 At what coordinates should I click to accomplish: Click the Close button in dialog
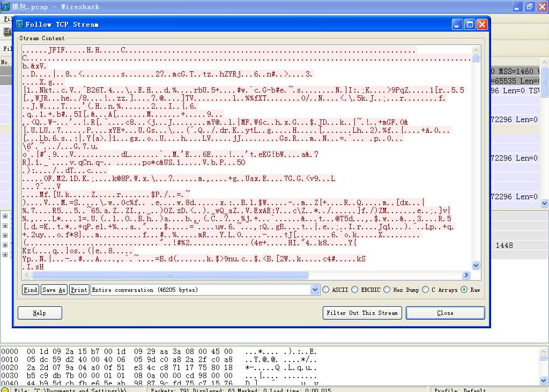point(445,313)
